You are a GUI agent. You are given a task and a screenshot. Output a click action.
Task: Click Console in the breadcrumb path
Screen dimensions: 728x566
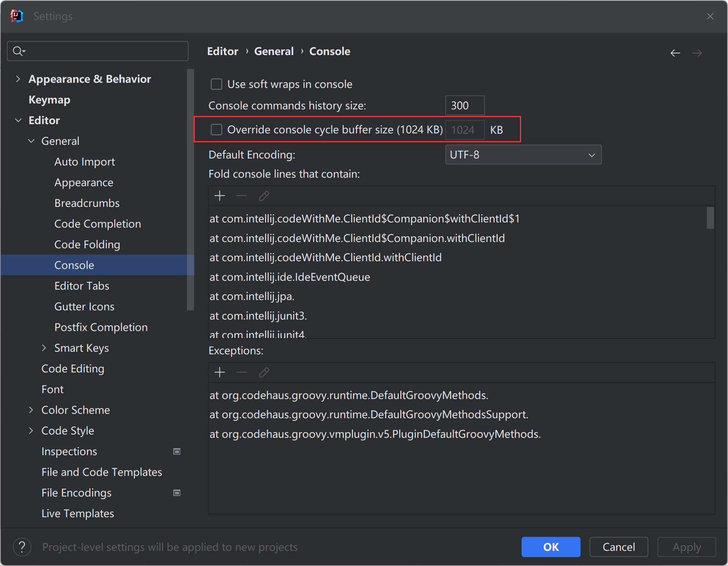point(330,51)
